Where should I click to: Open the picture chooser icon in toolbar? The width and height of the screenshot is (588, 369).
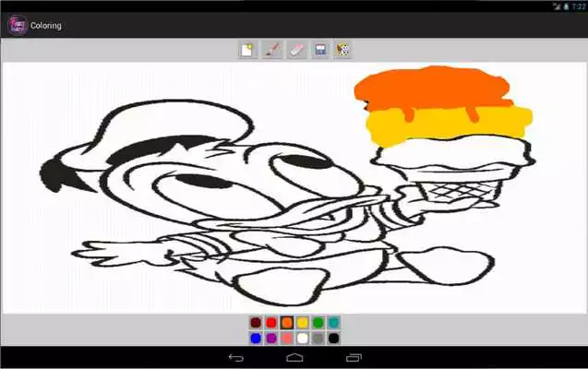342,50
